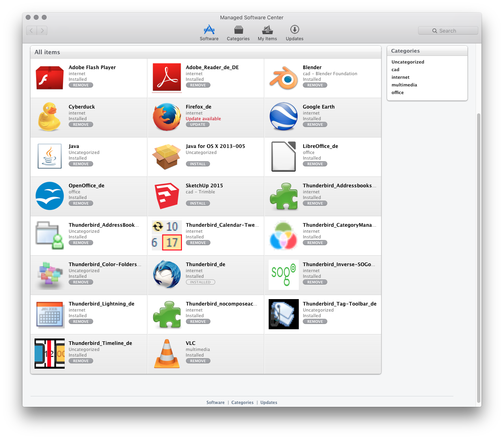Open the Software toolbar tab
The image size is (504, 439).
209,33
